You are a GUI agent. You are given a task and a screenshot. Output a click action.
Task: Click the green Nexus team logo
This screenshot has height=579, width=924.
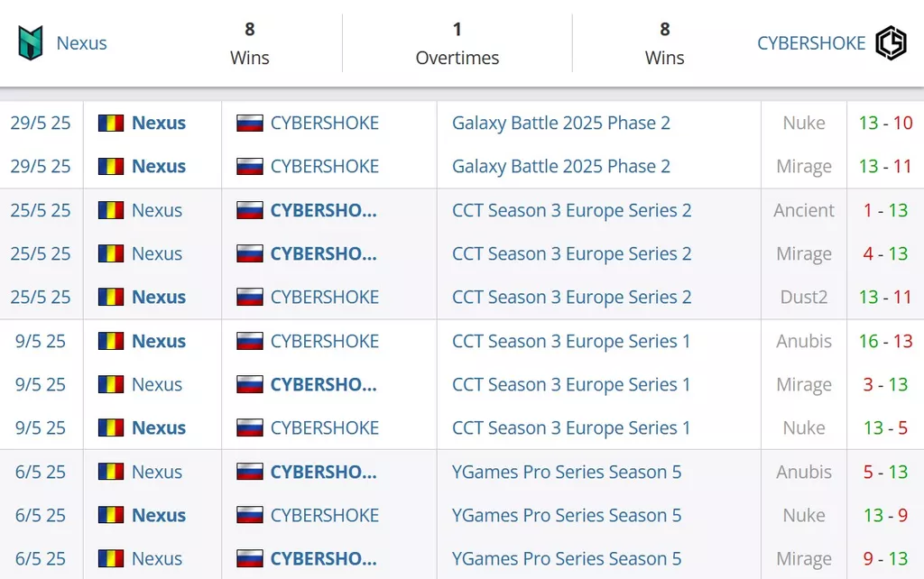point(31,43)
